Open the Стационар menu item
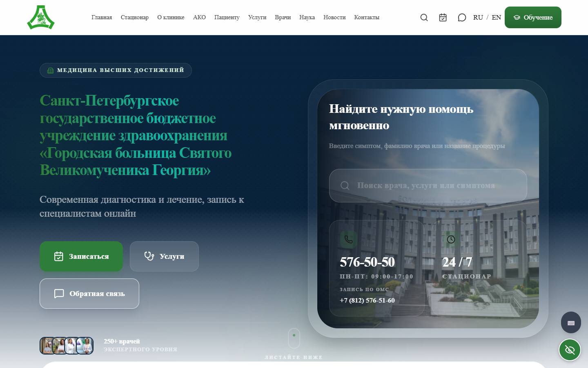The image size is (588, 368). point(135,18)
